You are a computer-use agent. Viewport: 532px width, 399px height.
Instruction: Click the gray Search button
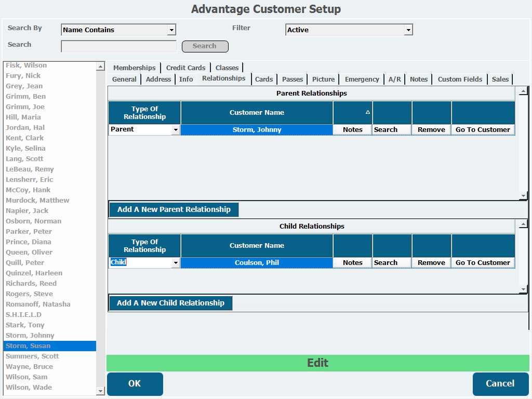tap(205, 46)
